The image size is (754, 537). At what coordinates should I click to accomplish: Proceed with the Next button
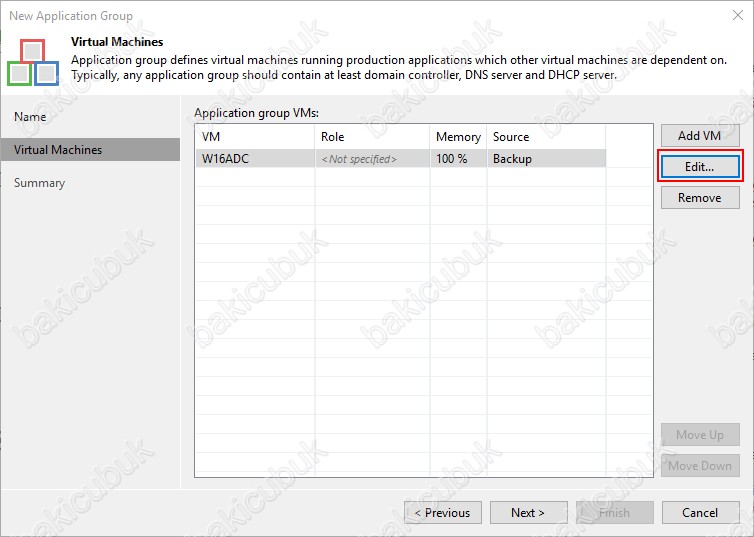coord(528,513)
